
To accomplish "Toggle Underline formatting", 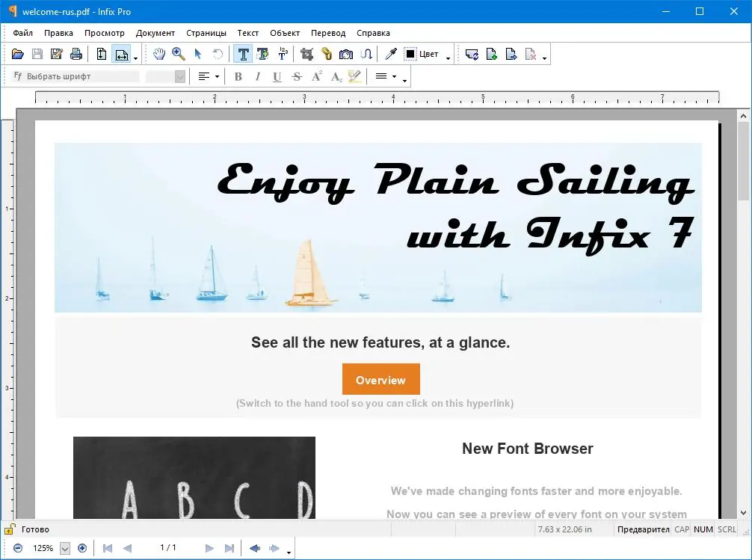I will [x=277, y=76].
